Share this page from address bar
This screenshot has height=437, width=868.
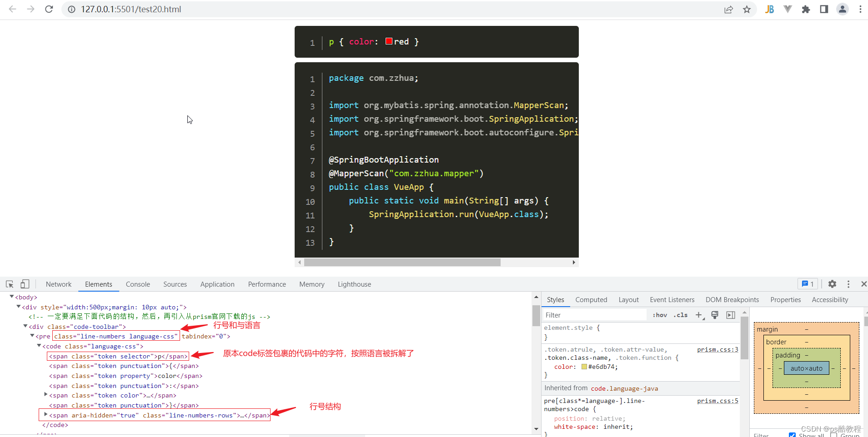(x=728, y=9)
